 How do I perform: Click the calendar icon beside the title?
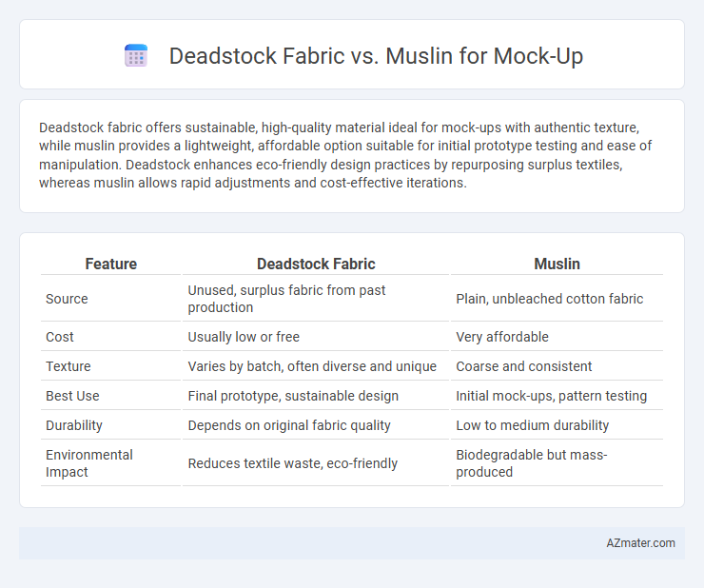click(136, 56)
